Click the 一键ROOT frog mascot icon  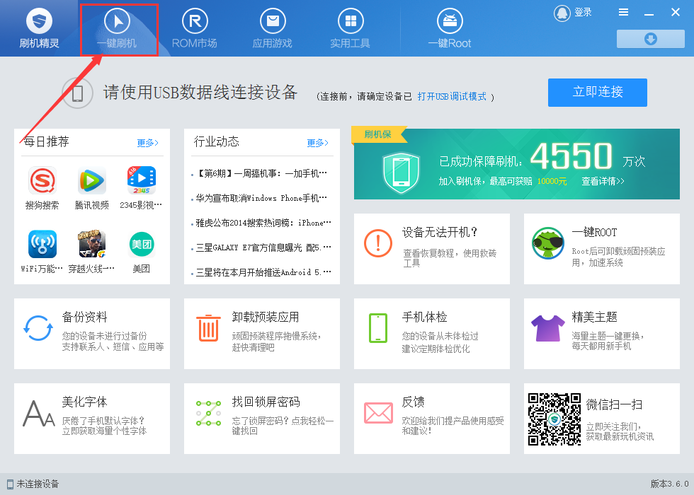point(548,243)
